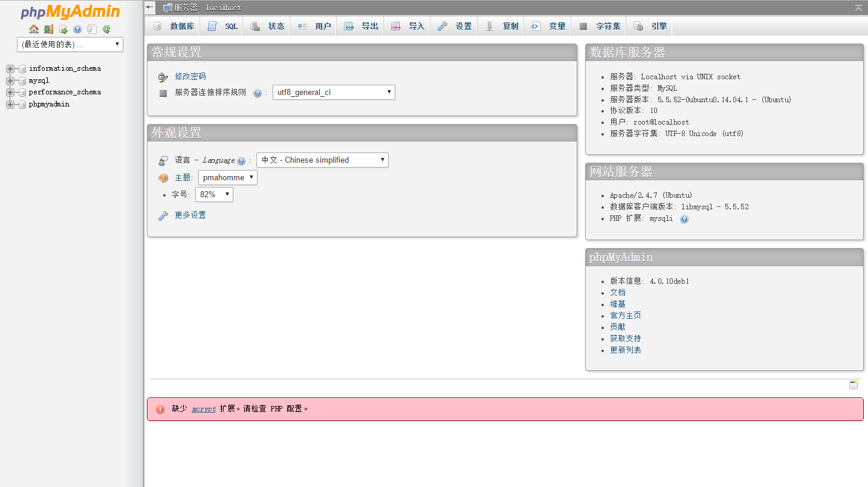The height and width of the screenshot is (487, 868).
Task: Expand the phpmyadmin database node
Action: [x=10, y=105]
